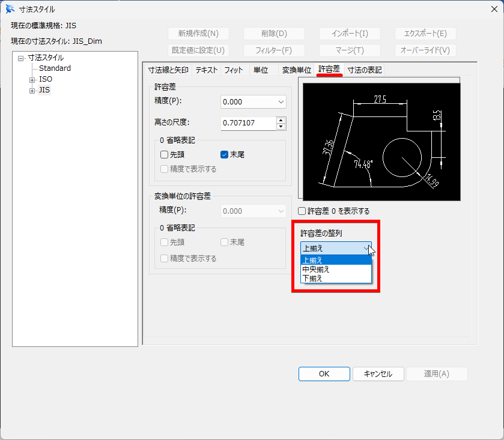Select the Standard style in tree
Image resolution: width=504 pixels, height=440 pixels.
coord(55,68)
